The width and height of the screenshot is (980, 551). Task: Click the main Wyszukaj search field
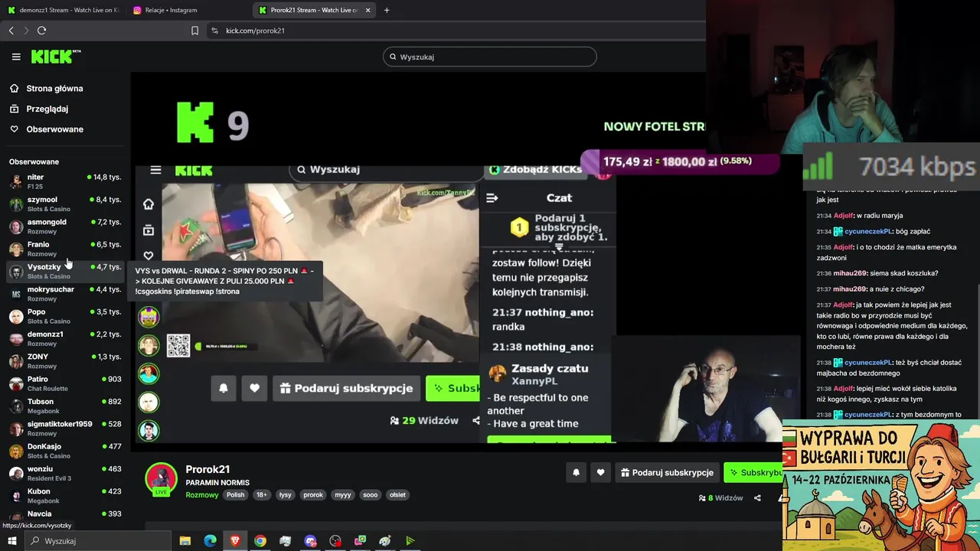click(490, 57)
